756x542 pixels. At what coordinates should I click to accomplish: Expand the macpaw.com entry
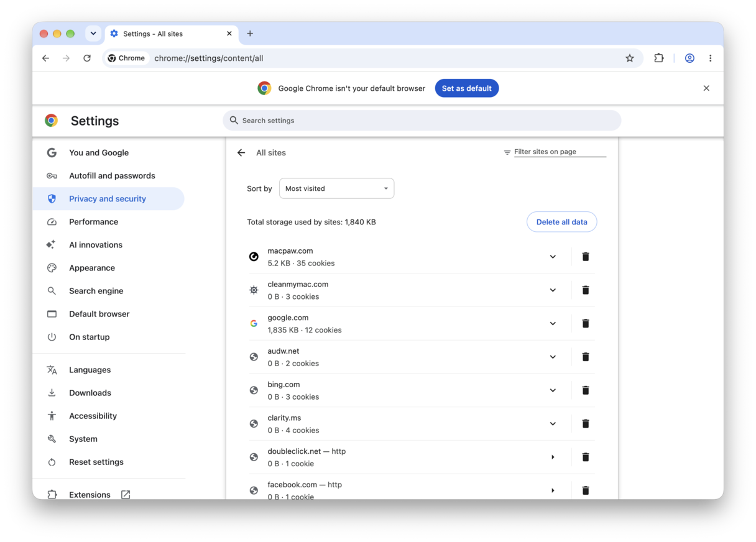point(553,257)
